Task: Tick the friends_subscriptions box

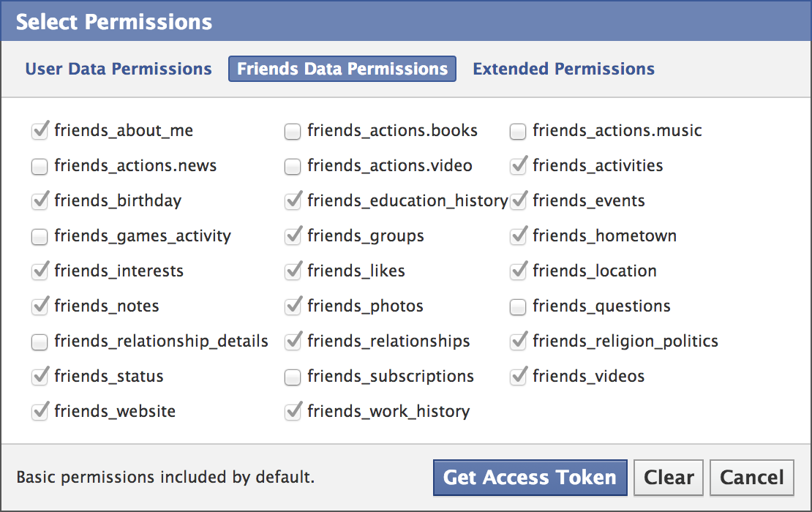Action: click(x=293, y=377)
